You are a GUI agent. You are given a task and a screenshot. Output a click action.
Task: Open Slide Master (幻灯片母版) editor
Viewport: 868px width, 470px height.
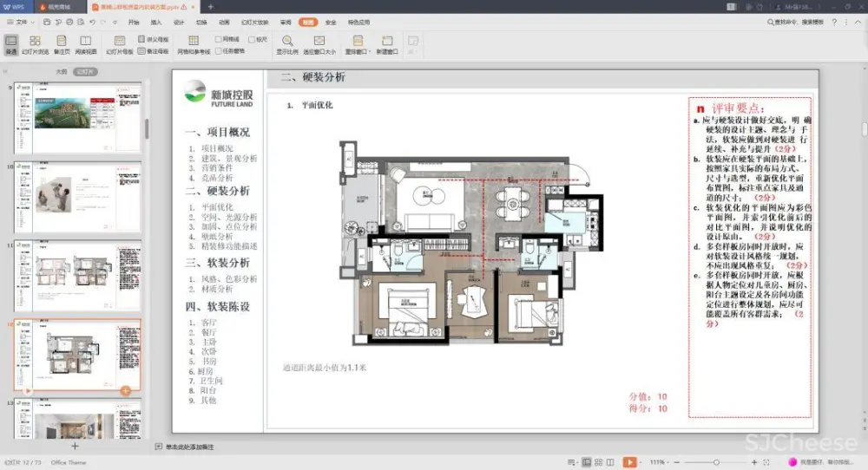point(120,43)
